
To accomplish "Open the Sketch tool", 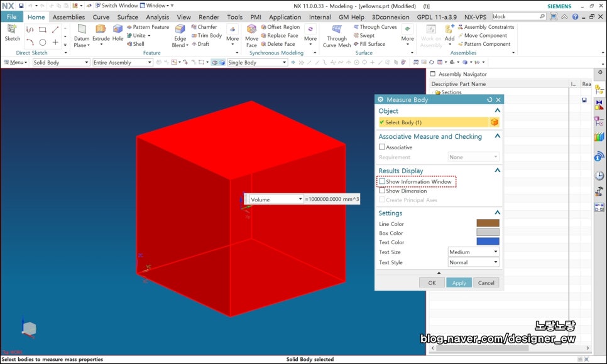I will [13, 29].
